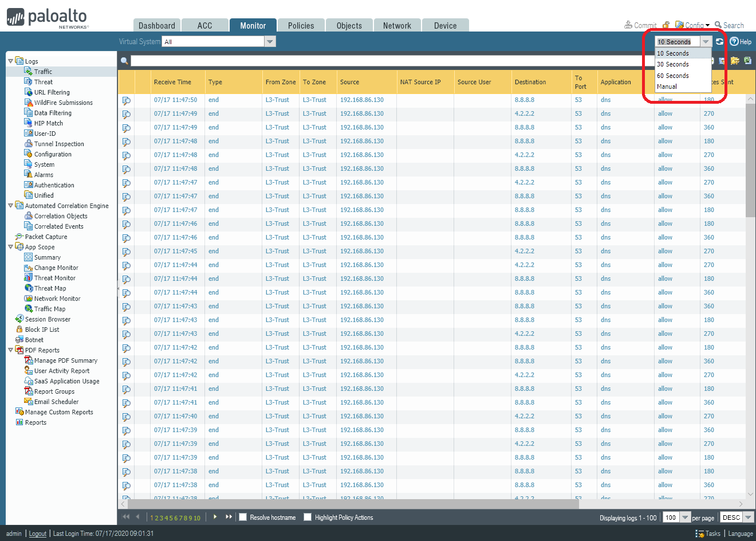Collapse the Automated Correlation Engine node
756x541 pixels.
(x=10, y=205)
